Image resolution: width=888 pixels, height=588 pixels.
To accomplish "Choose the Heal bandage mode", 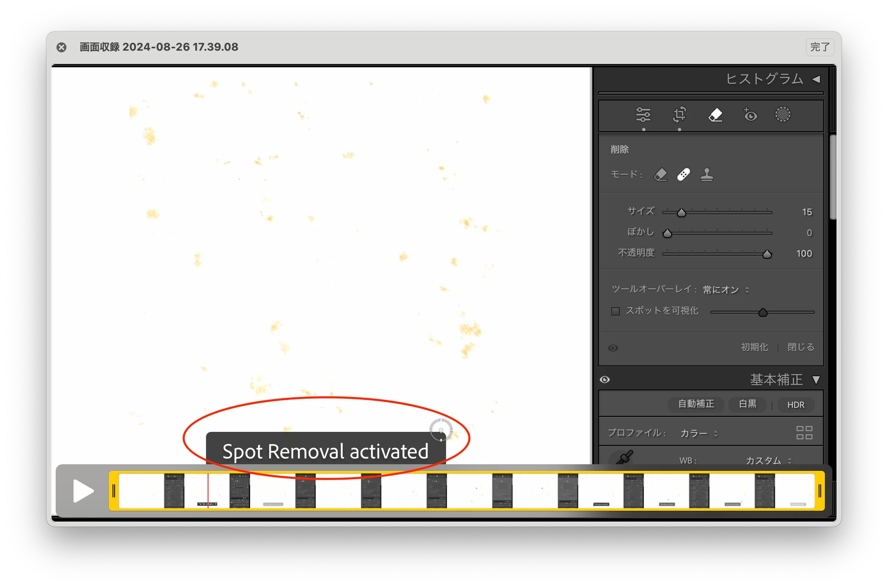I will click(x=684, y=174).
